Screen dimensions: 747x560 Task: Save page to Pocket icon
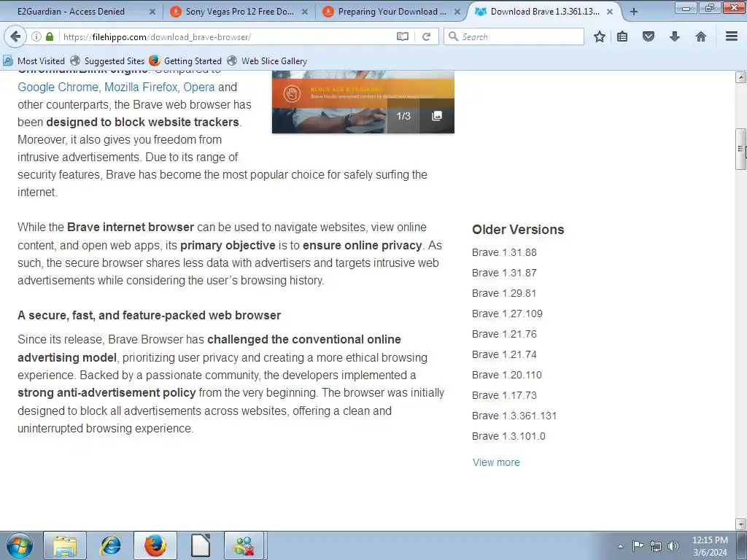coord(649,36)
